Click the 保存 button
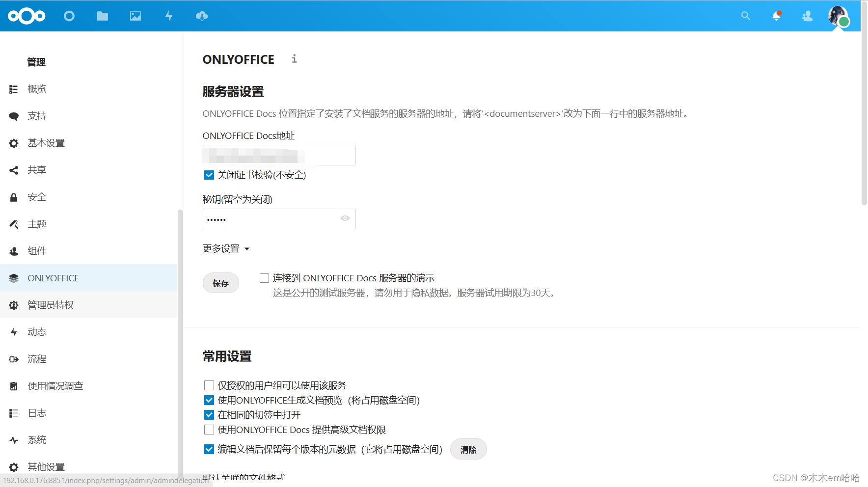The width and height of the screenshot is (868, 487). click(x=221, y=283)
